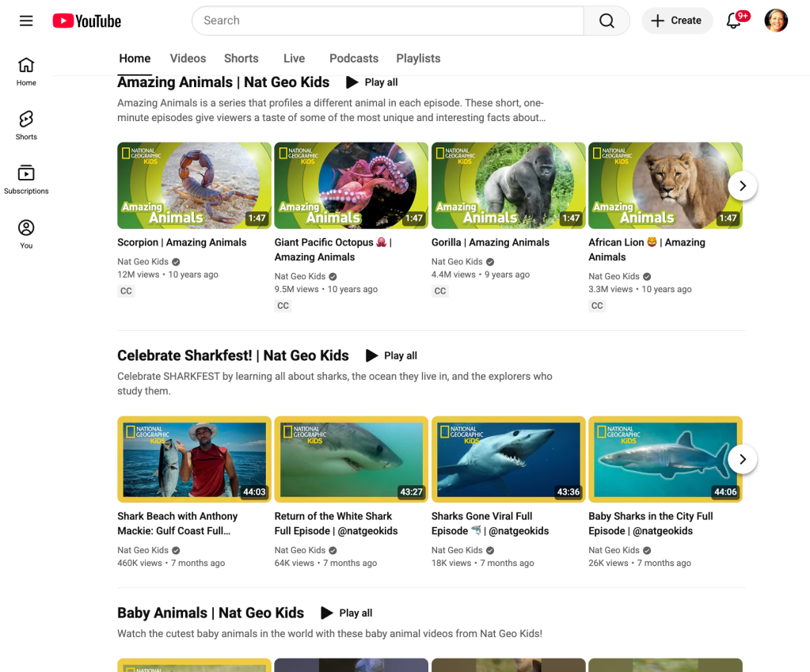Open the Gorilla Amazing Animals thumbnail

[x=508, y=185]
